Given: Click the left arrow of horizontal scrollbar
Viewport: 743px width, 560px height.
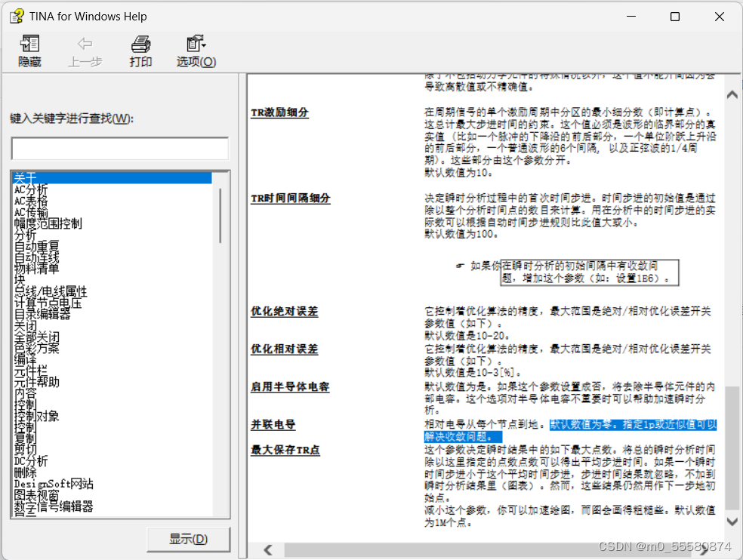Looking at the screenshot, I should click(x=268, y=550).
